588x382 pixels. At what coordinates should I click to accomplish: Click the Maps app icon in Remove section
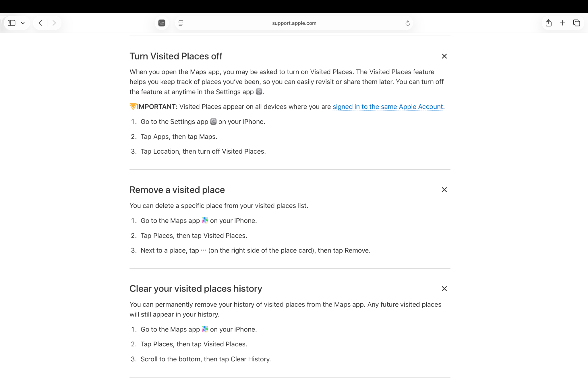(205, 221)
